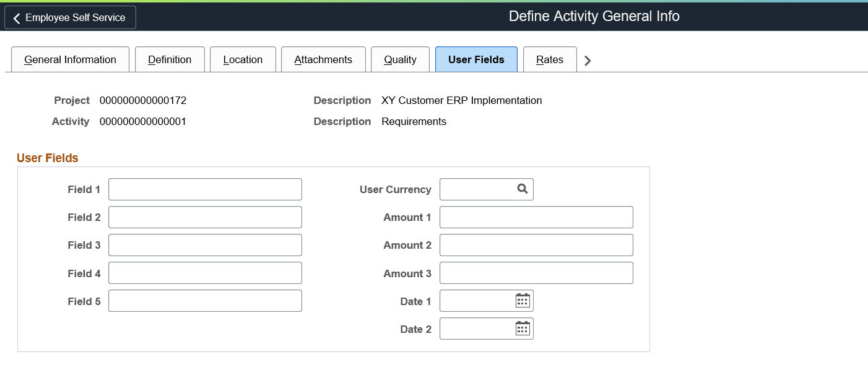Click the User Currency input field

[x=483, y=189]
